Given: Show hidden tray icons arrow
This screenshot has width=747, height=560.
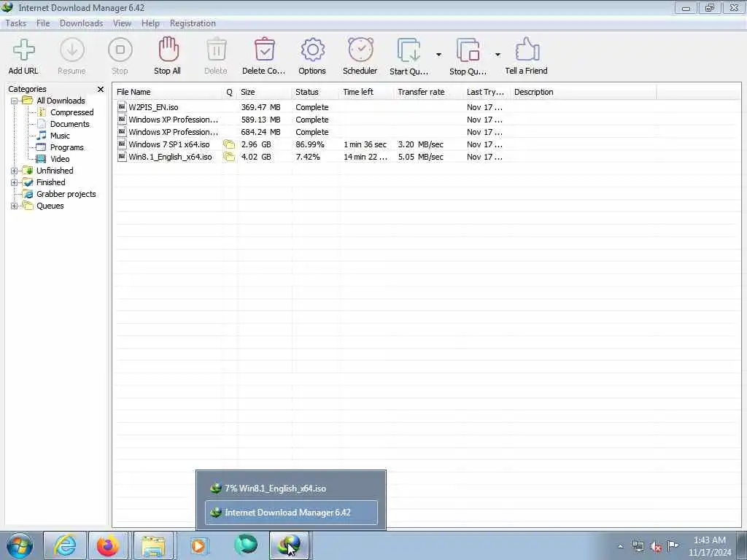Looking at the screenshot, I should pos(620,547).
